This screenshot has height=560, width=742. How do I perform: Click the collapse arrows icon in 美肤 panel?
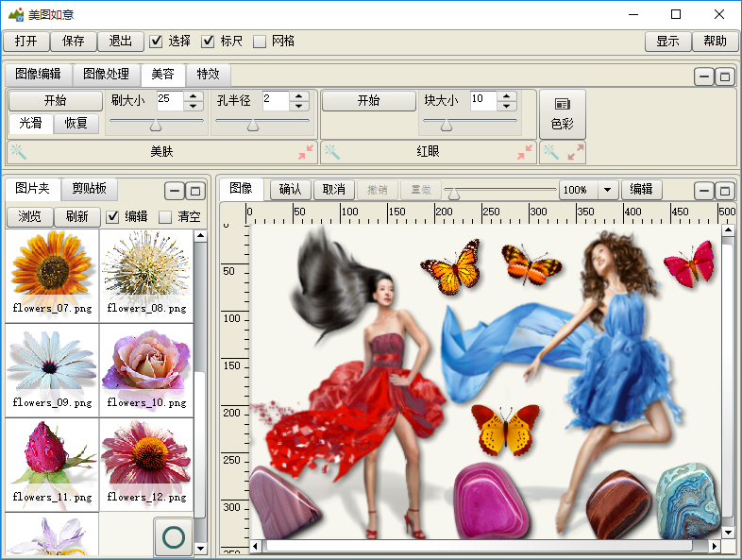(306, 152)
